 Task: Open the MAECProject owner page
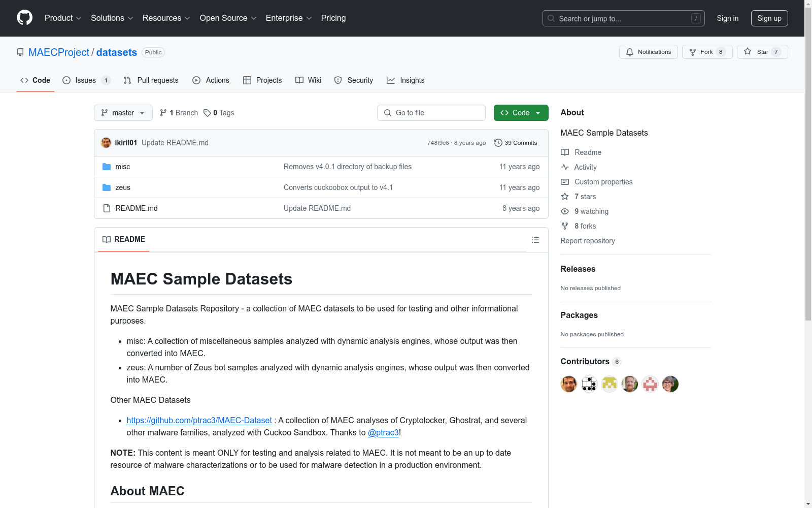tap(59, 52)
